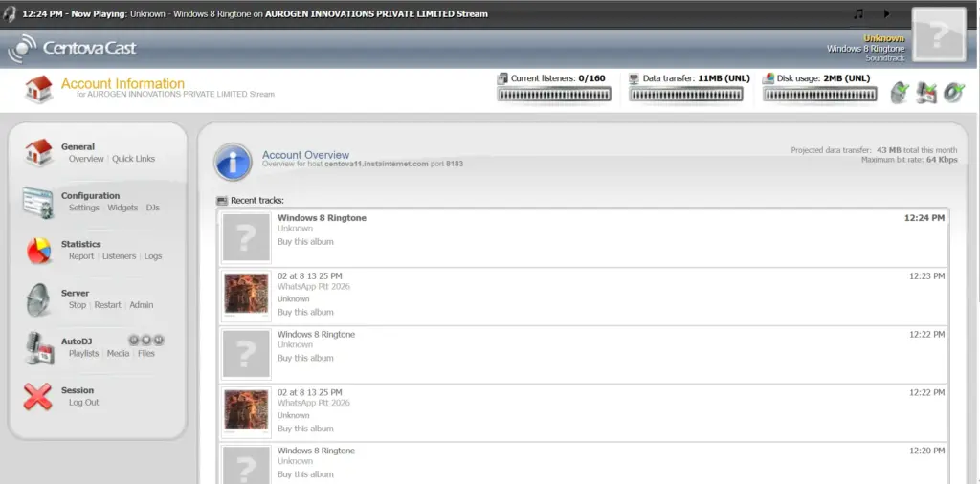980x484 pixels.
Task: Click the Data transfer meter bar
Action: coord(686,95)
